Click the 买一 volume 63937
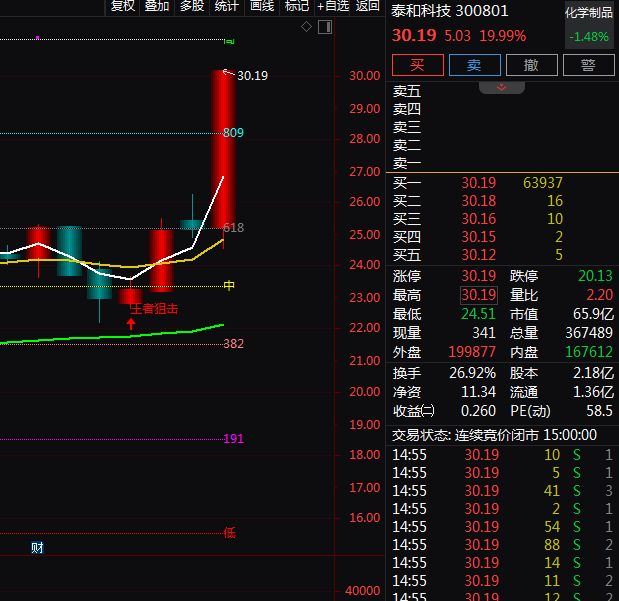The height and width of the screenshot is (601, 619). (x=542, y=183)
